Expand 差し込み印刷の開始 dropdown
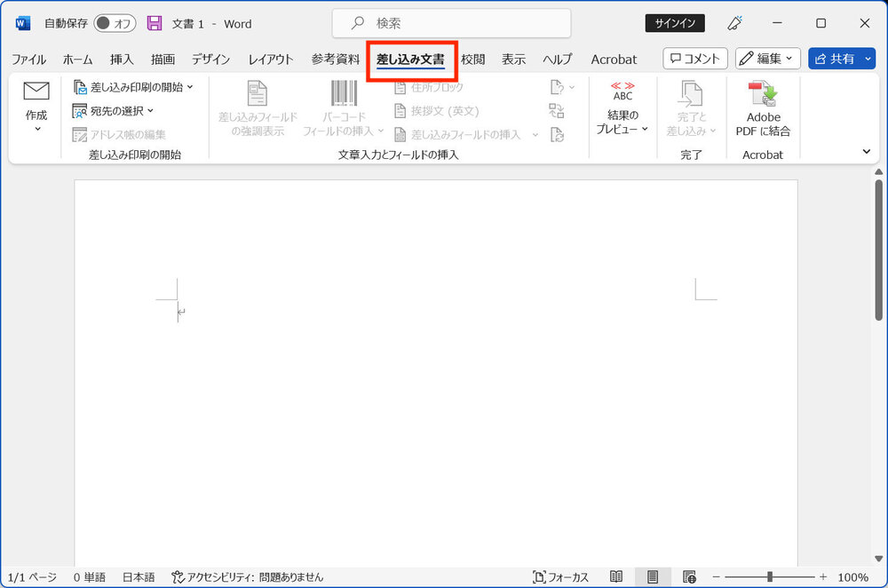This screenshot has width=888, height=588. (x=133, y=87)
